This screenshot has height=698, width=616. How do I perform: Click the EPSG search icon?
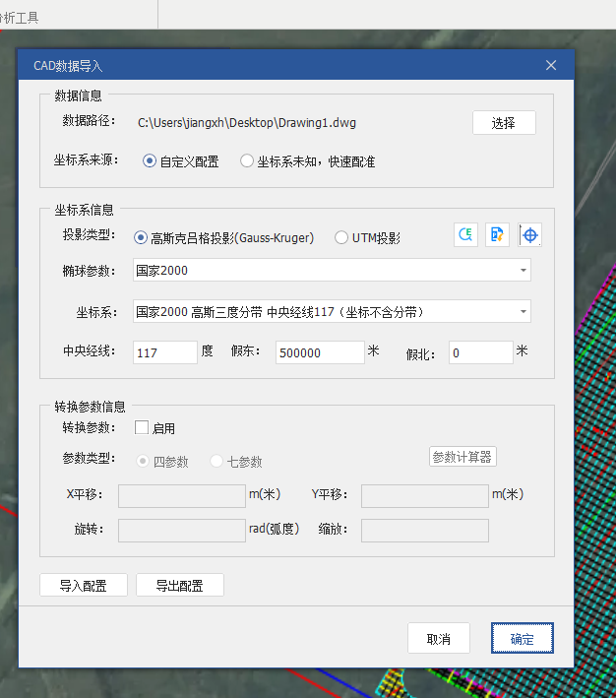coord(465,235)
